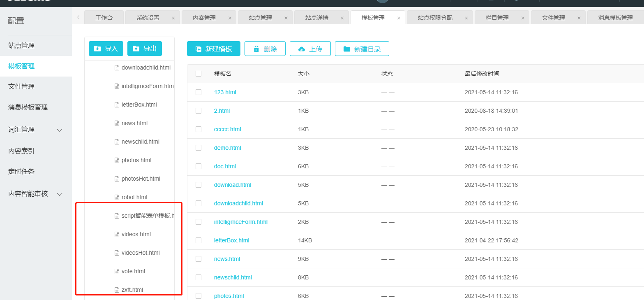
Task: Check the box for table row downloadchild.html
Action: pyautogui.click(x=199, y=203)
